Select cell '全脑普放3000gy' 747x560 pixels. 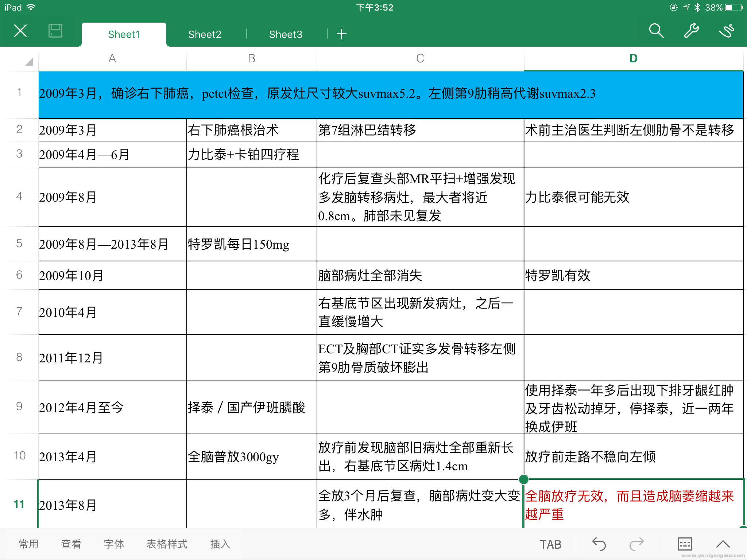[252, 456]
